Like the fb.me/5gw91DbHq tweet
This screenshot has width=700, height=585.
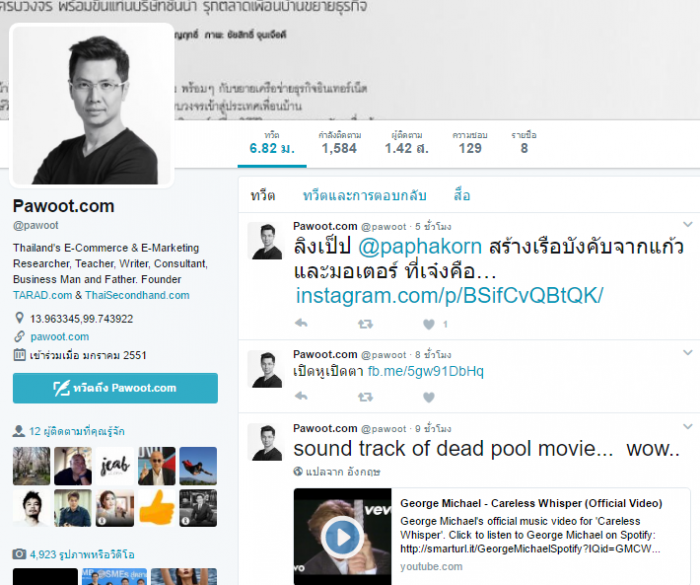coord(429,397)
